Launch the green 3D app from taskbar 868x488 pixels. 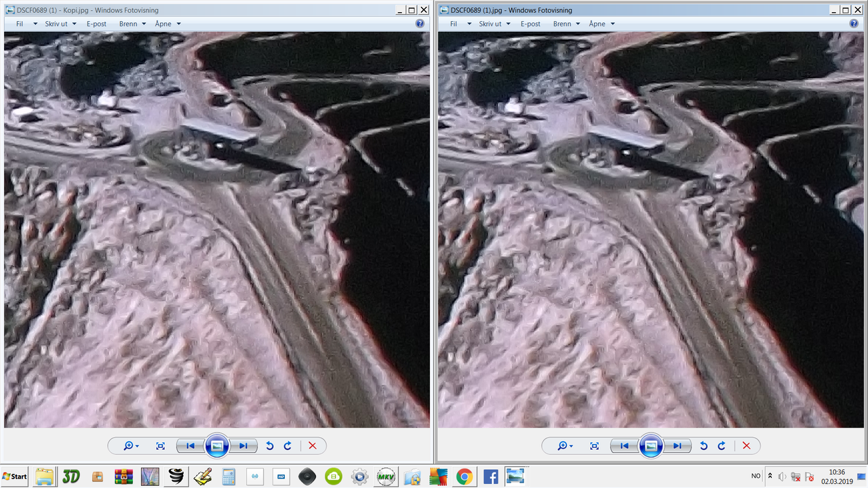[71, 476]
